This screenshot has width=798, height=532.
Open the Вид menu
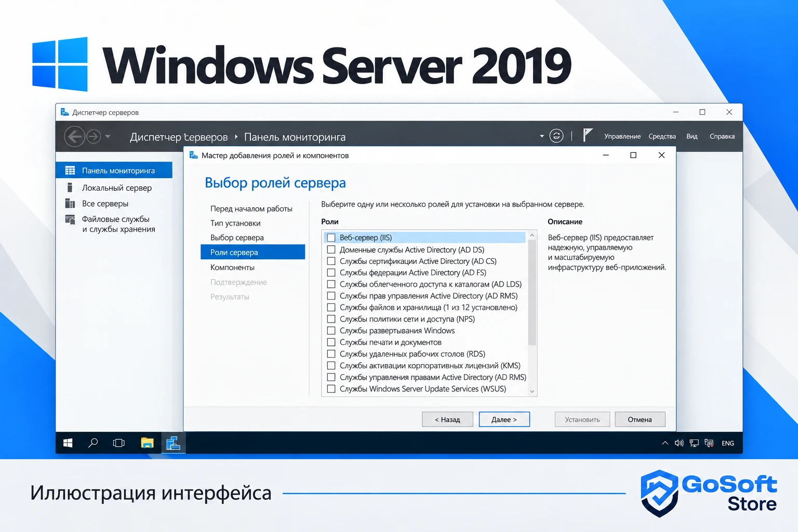692,136
